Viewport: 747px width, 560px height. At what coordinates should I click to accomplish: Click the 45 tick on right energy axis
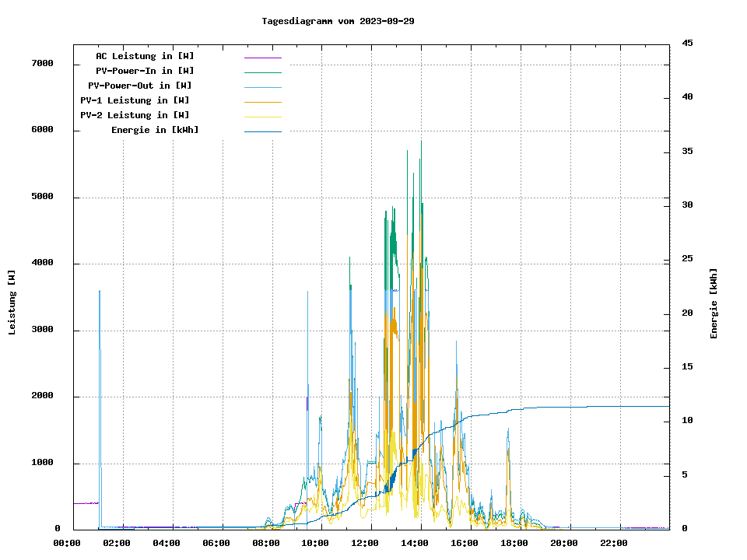tap(687, 44)
